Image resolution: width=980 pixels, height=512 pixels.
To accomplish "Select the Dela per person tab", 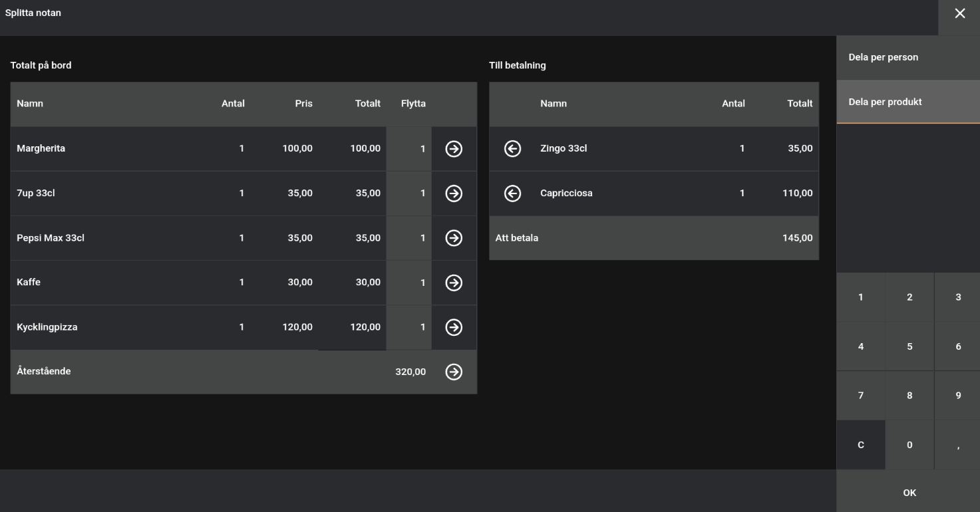I will point(907,58).
